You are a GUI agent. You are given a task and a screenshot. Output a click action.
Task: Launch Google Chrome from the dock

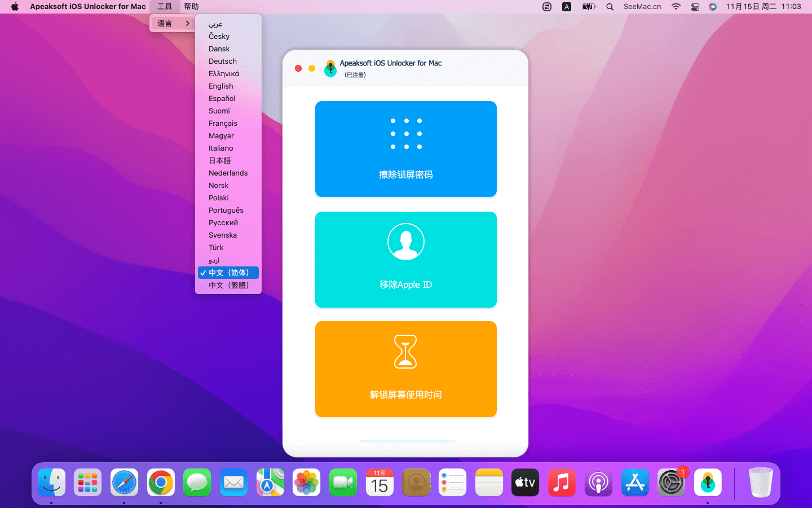pyautogui.click(x=161, y=483)
